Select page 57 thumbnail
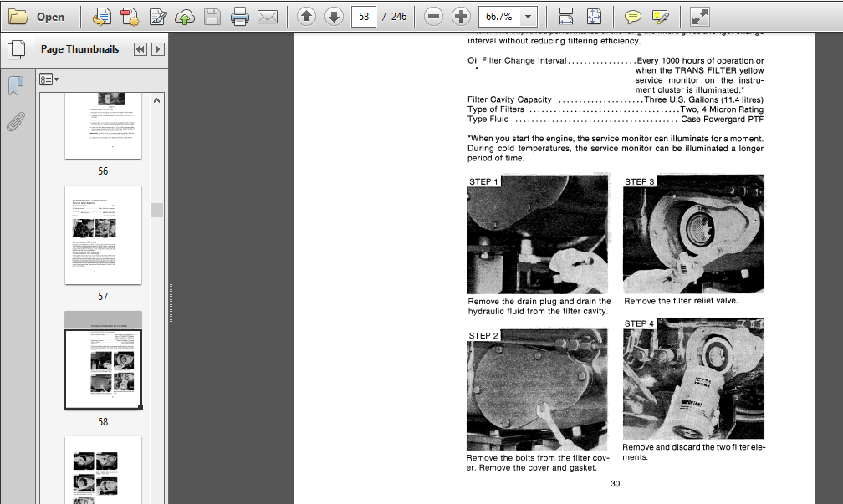The width and height of the screenshot is (843, 504). [x=103, y=235]
